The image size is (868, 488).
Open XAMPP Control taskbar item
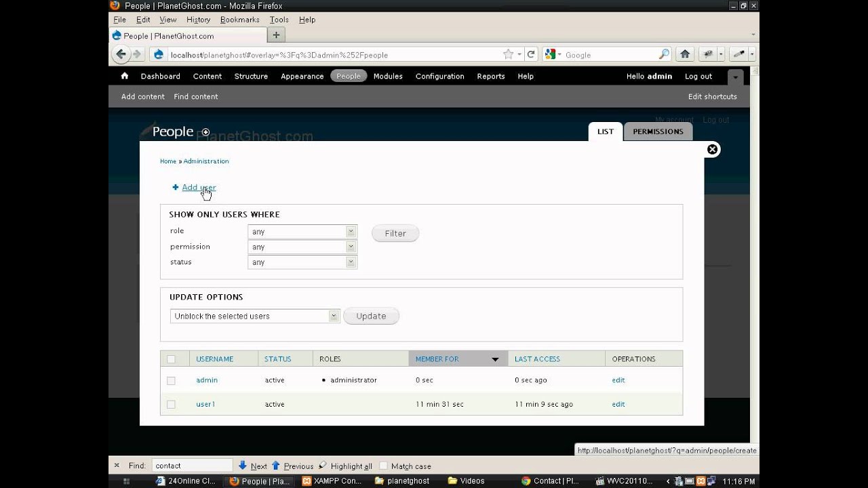pyautogui.click(x=332, y=481)
